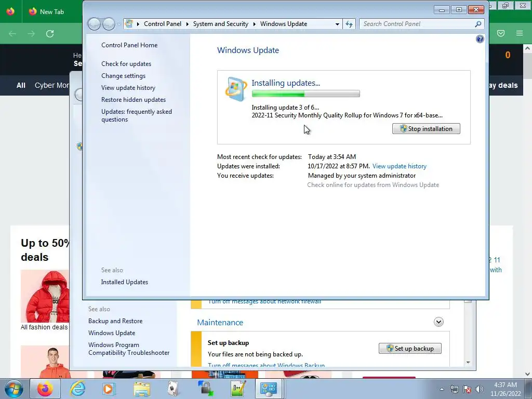Open Updates: frequently asked questions
This screenshot has height=399, width=532.
[x=137, y=115]
